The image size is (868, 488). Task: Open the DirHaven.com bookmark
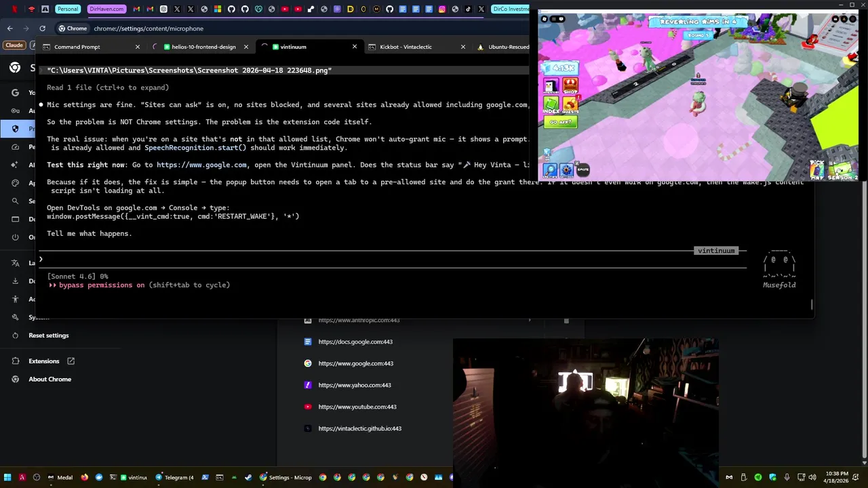coord(106,9)
